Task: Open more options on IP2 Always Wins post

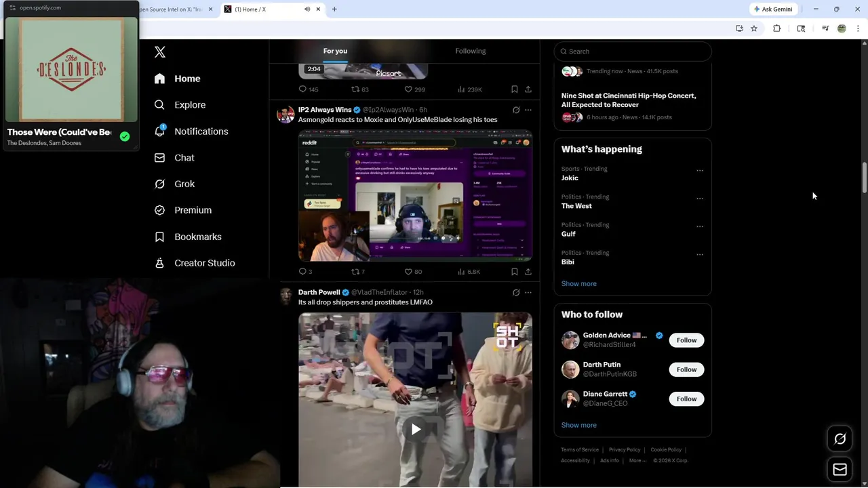Action: [528, 110]
